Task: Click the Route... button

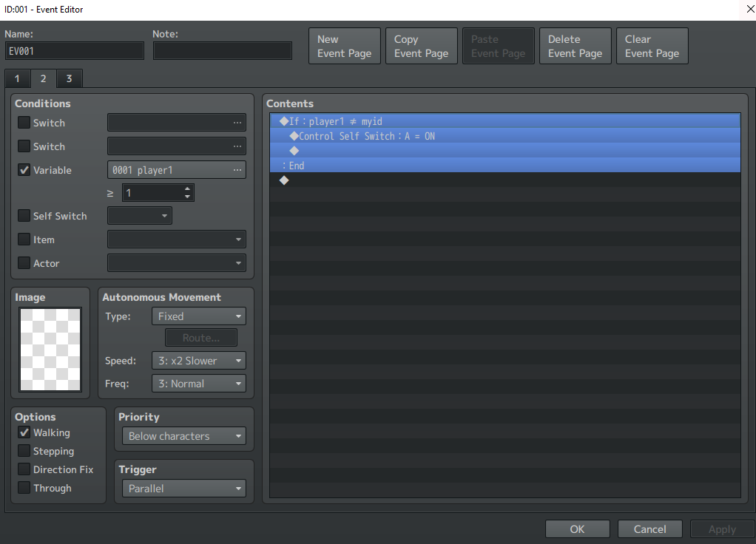Action: tap(201, 338)
